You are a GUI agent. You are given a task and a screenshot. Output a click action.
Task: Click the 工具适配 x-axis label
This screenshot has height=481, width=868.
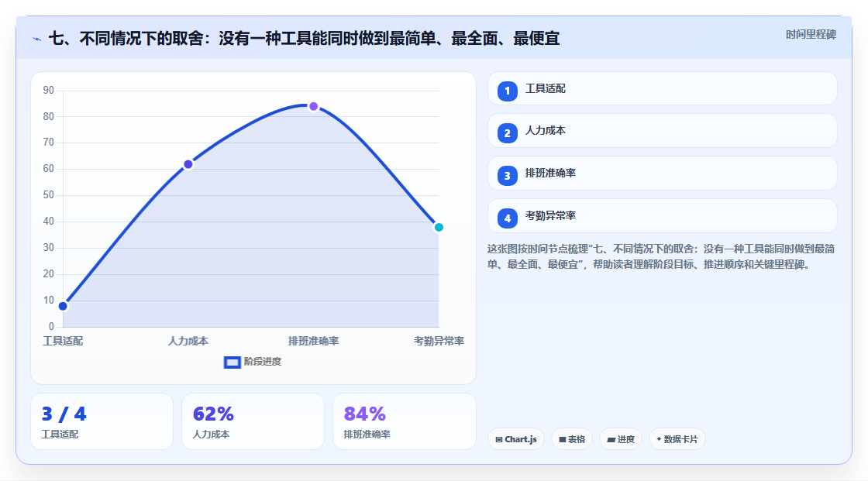[63, 342]
